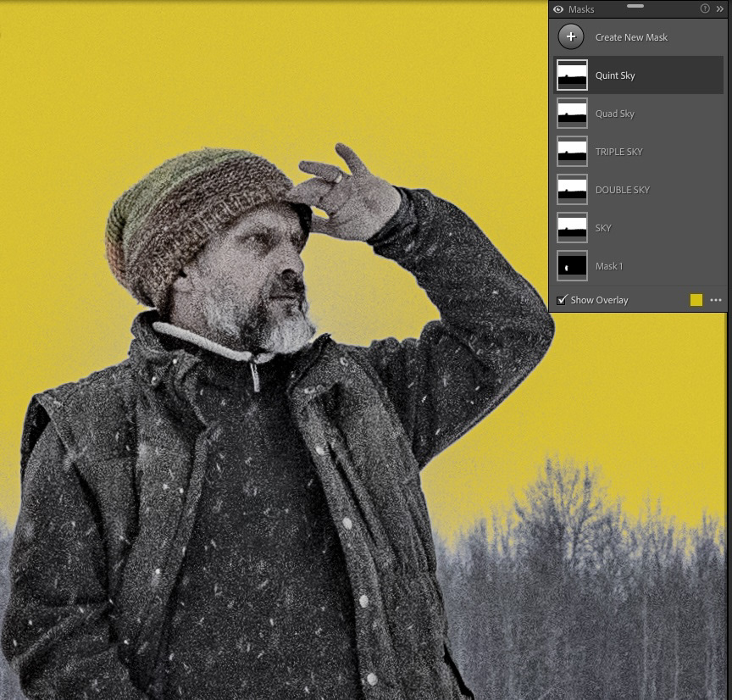Screen dimensions: 732x700
Task: Select the TRIPLE SKY mask thumbnail
Action: (573, 152)
